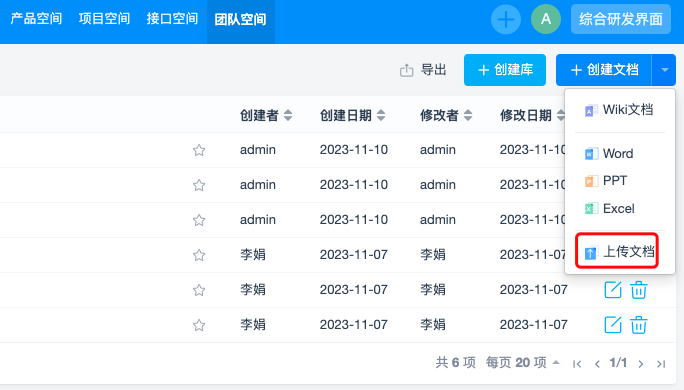Viewport: 684px width, 390px height.
Task: Click the round plus icon in header
Action: [506, 19]
